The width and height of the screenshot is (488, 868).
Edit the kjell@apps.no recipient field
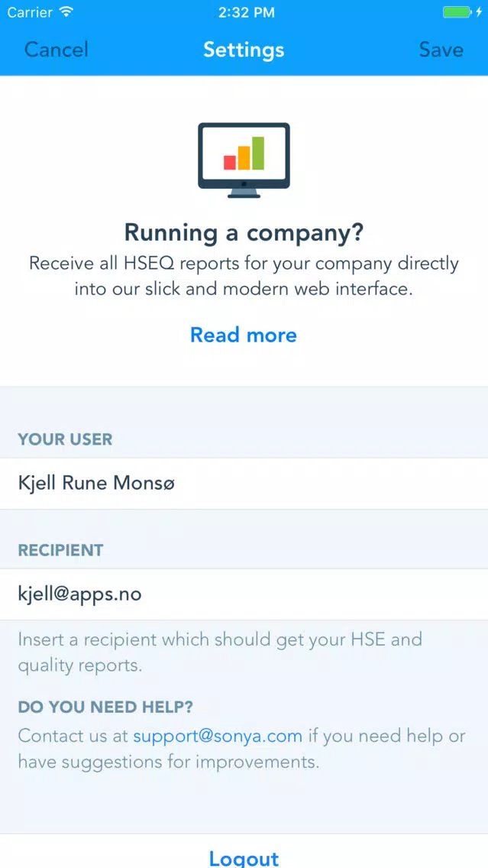point(244,594)
